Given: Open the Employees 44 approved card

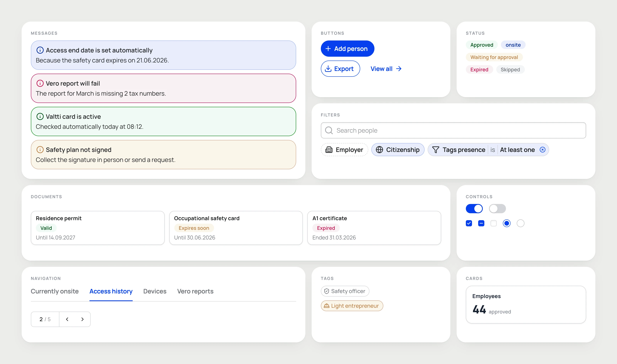Looking at the screenshot, I should 526,304.
